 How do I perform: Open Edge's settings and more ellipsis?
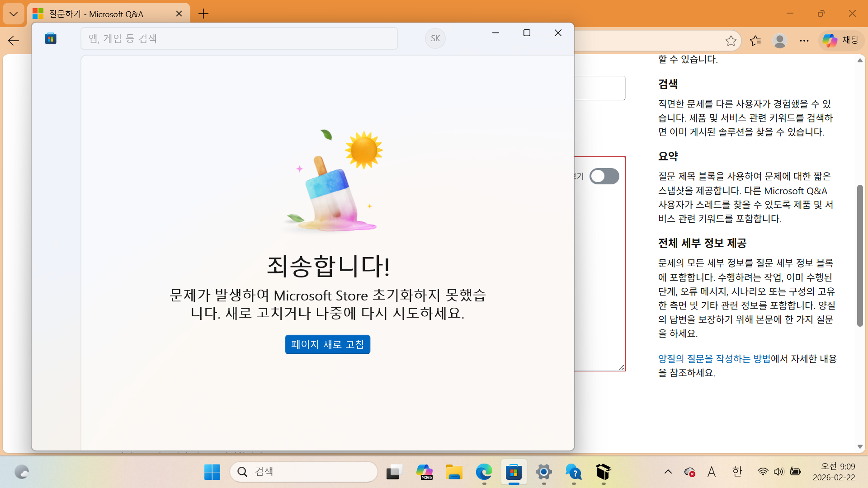(x=804, y=41)
